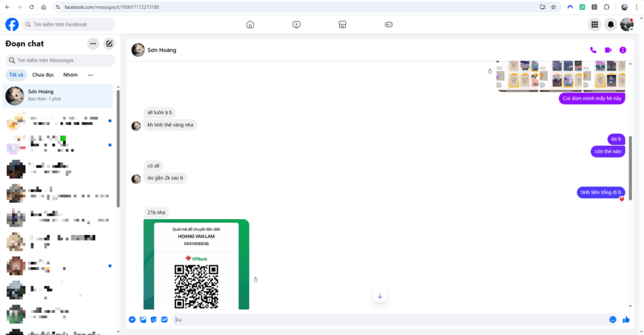644x335 pixels.
Task: Click Sơn Hoàng avatar beside "dư gần 2k sao b"
Action: tap(136, 179)
